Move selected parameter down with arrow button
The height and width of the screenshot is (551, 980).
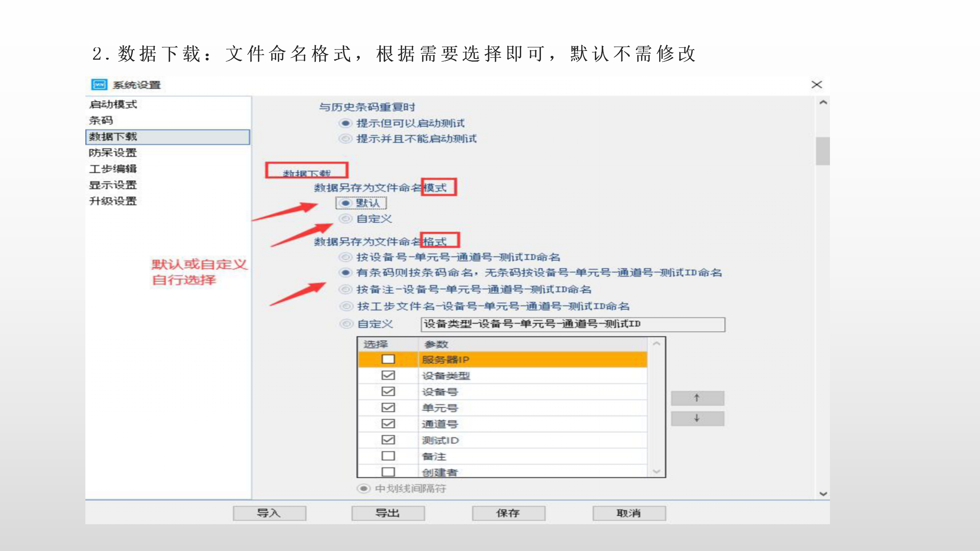click(x=697, y=419)
